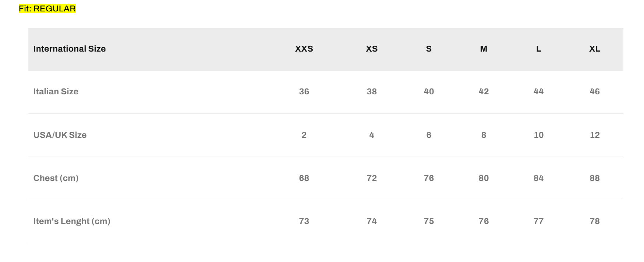Click the XL column header
Screen dimensions: 644x262
[595, 49]
